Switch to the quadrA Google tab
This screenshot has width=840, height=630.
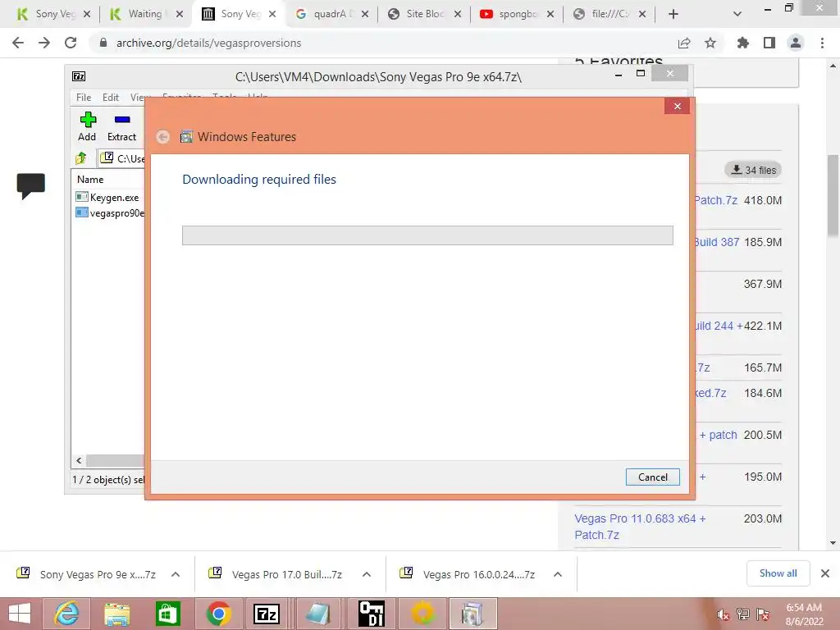pos(331,14)
